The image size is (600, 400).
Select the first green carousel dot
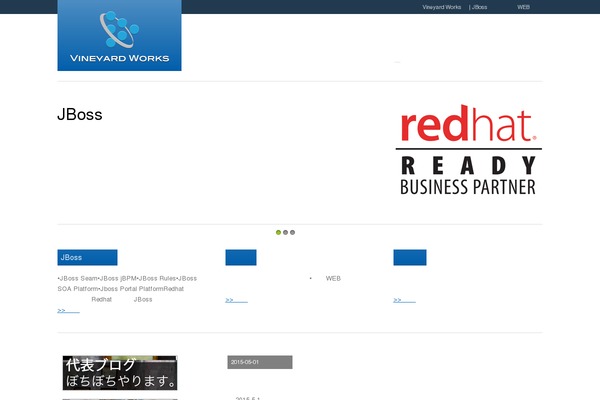click(x=279, y=232)
